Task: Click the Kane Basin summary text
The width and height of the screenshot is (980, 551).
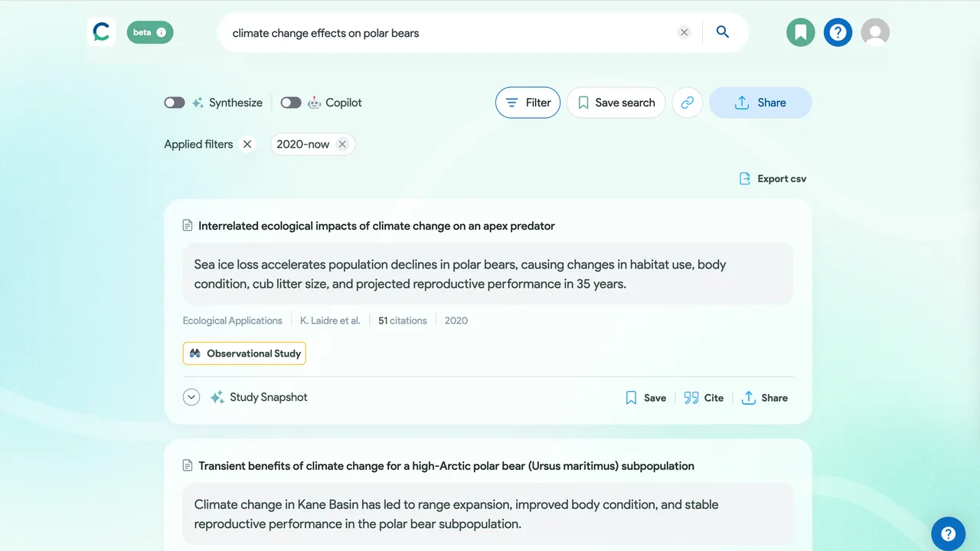Action: [x=456, y=514]
